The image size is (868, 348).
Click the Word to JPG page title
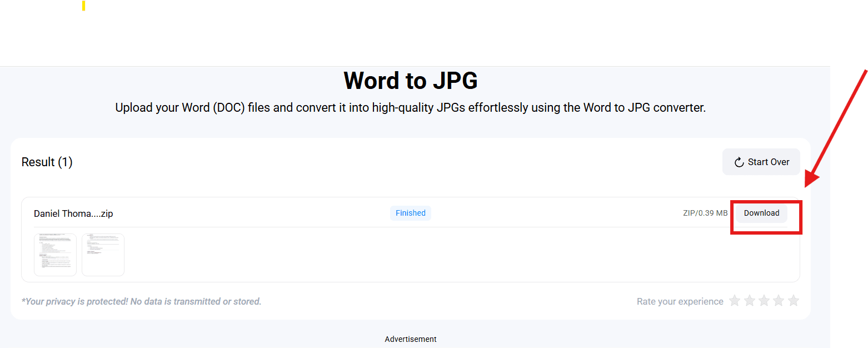click(x=410, y=81)
